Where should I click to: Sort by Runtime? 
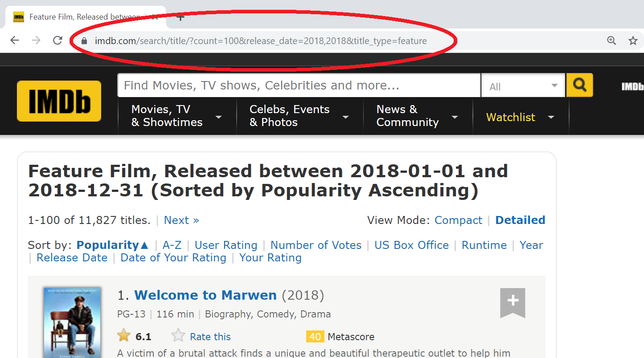tap(484, 245)
